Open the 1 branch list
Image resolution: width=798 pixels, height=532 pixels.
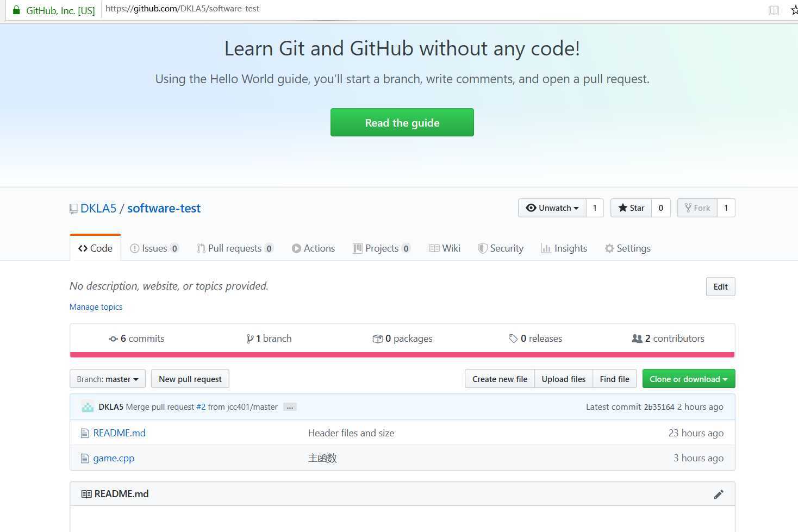click(x=269, y=338)
